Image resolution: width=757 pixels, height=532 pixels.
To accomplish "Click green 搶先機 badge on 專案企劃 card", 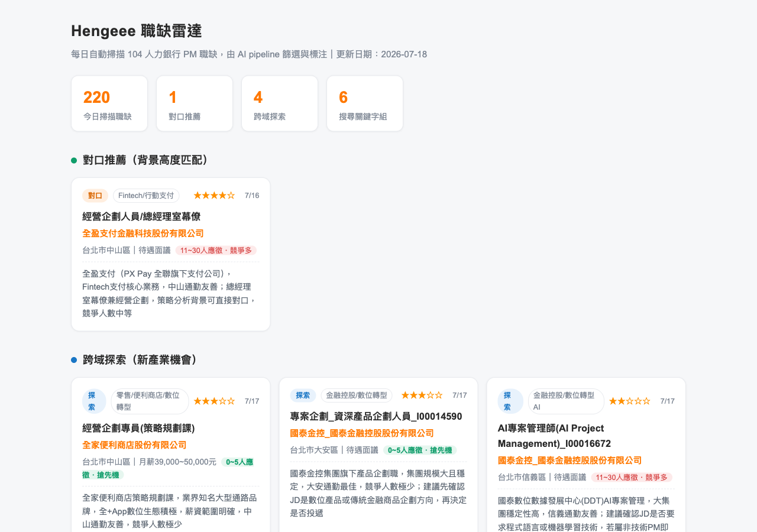I will 420,450.
